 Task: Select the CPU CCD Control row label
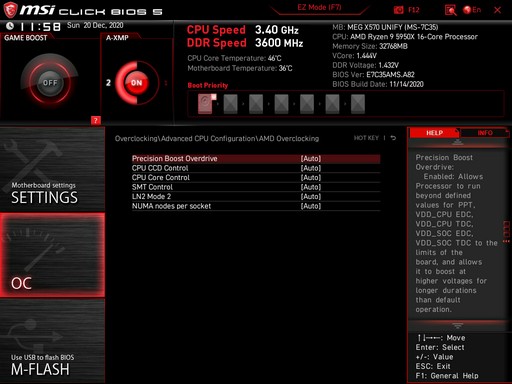[x=160, y=168]
